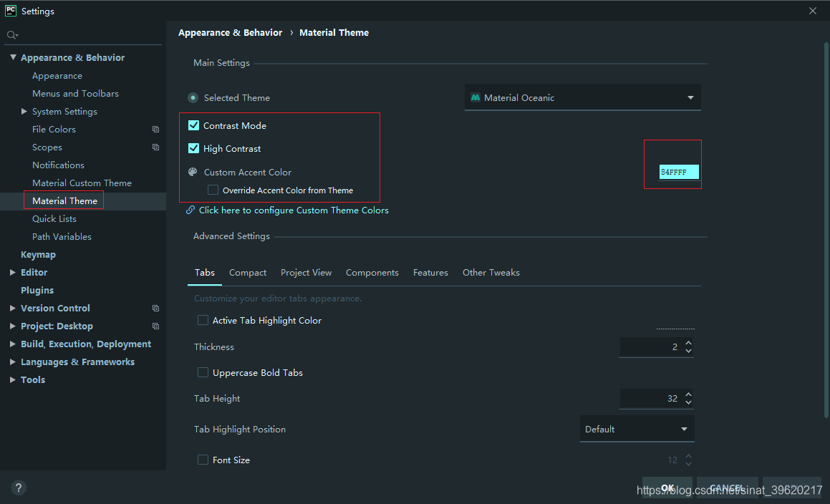Click the project-level copy icon beside File Colors
Image resolution: width=830 pixels, height=504 pixels.
[155, 129]
